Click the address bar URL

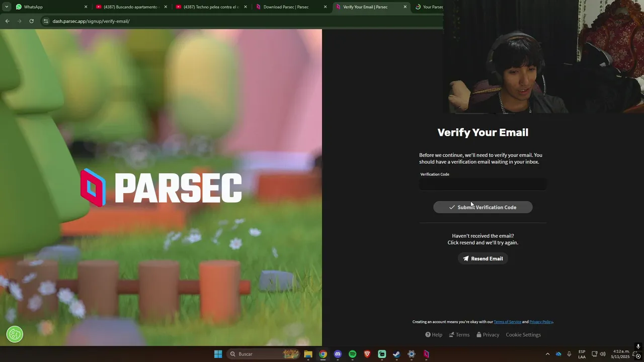[91, 21]
